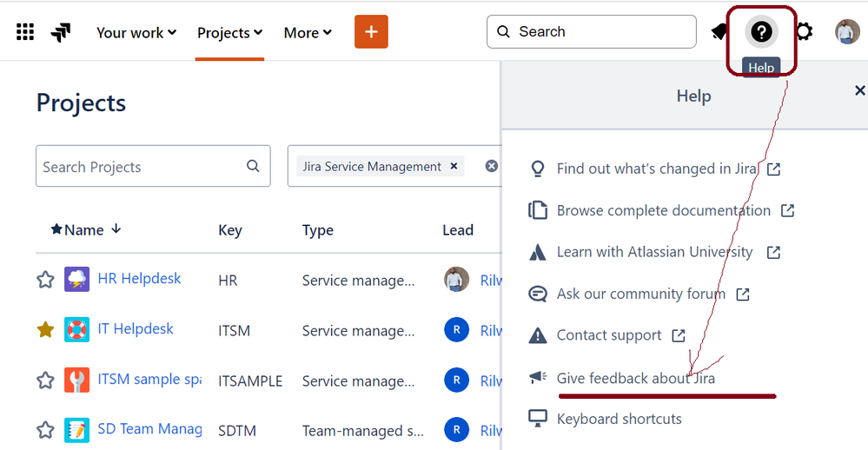
Task: Click the Jira logo icon
Action: (x=61, y=33)
